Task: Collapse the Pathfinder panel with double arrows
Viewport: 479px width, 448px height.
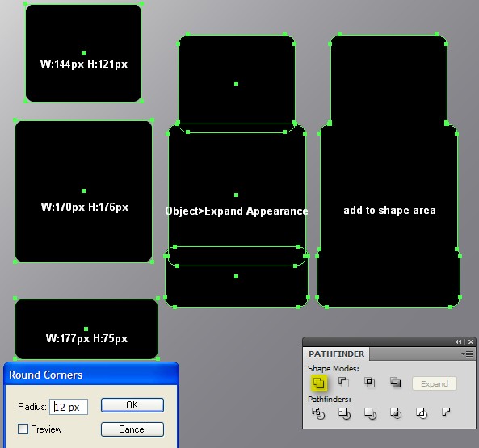Action: 459,342
